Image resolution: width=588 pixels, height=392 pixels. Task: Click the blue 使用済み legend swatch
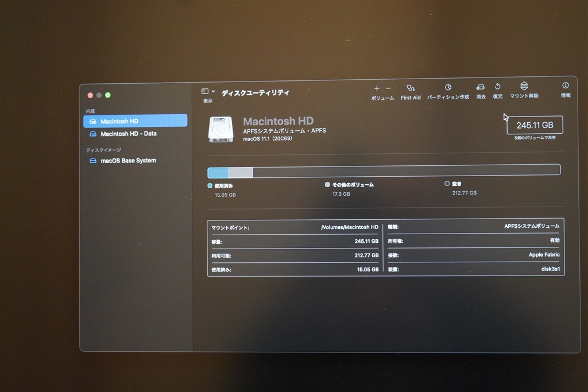point(210,185)
